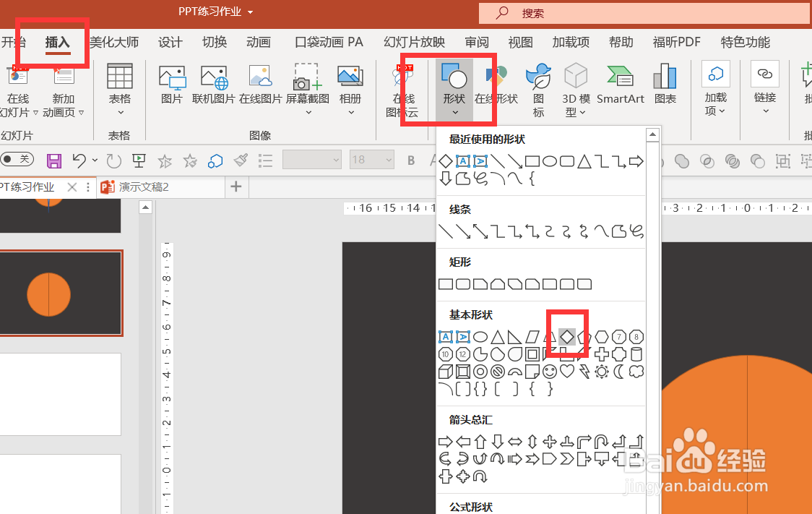Pick the plain rectangle under 矩形
The width and height of the screenshot is (812, 514).
[x=445, y=284]
